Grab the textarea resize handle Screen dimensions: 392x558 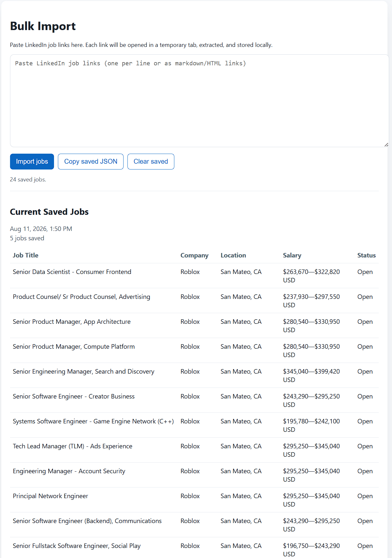click(x=386, y=145)
